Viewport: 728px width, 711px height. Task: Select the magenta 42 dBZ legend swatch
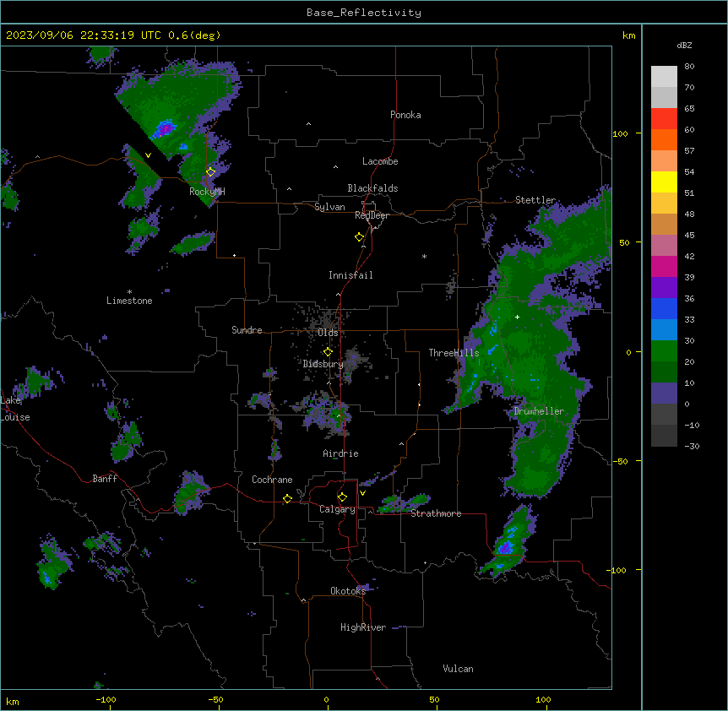tap(664, 266)
